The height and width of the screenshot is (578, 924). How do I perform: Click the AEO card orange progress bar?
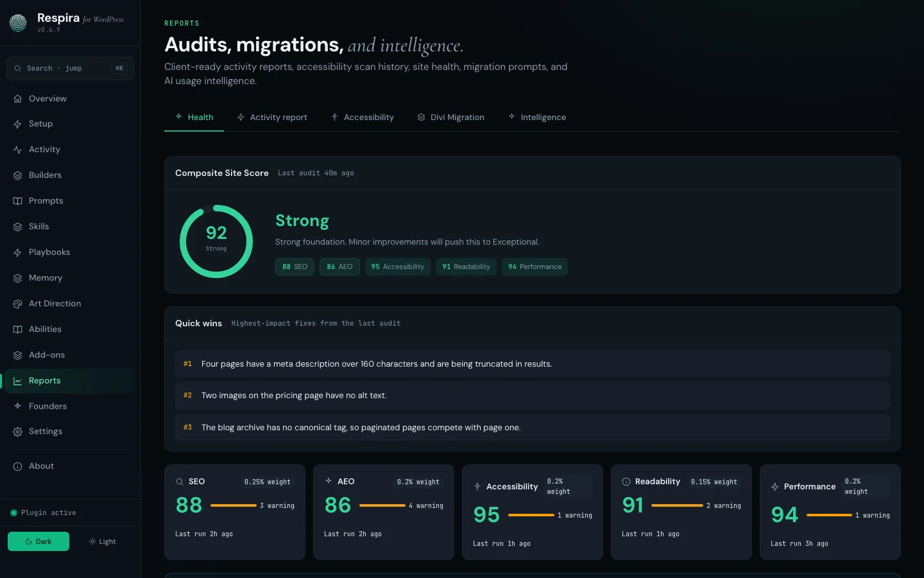pos(382,505)
